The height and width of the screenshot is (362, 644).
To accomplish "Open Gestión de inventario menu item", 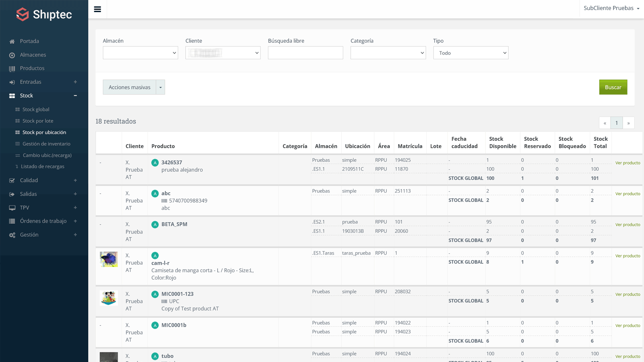I will [x=46, y=144].
